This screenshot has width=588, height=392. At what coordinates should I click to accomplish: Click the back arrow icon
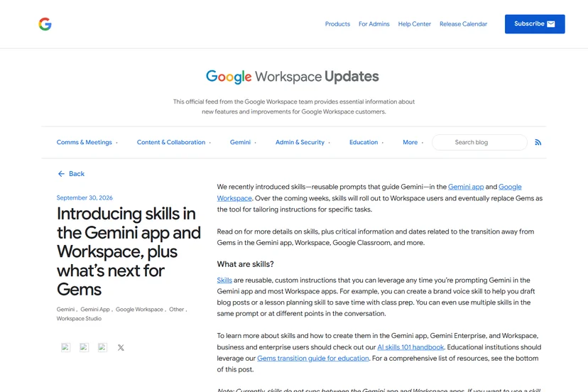pyautogui.click(x=61, y=174)
